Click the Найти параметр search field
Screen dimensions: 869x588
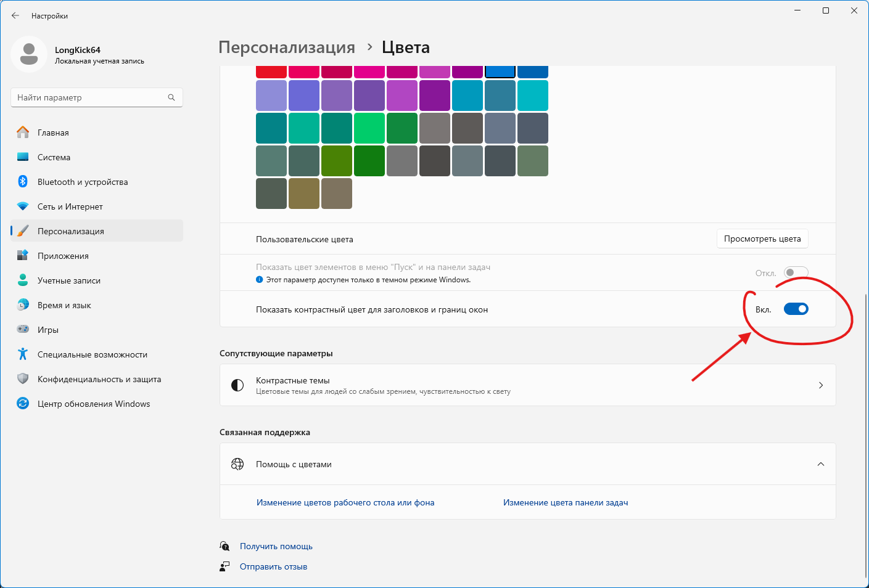[97, 97]
